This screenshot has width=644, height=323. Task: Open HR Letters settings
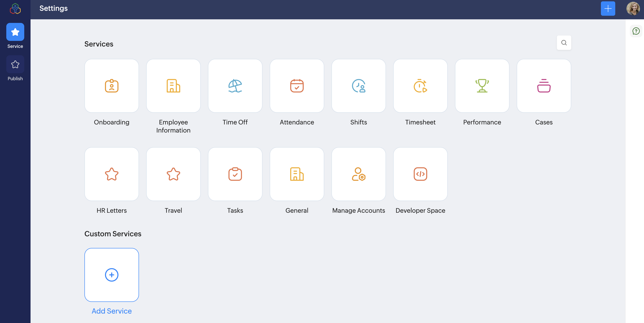point(112,174)
